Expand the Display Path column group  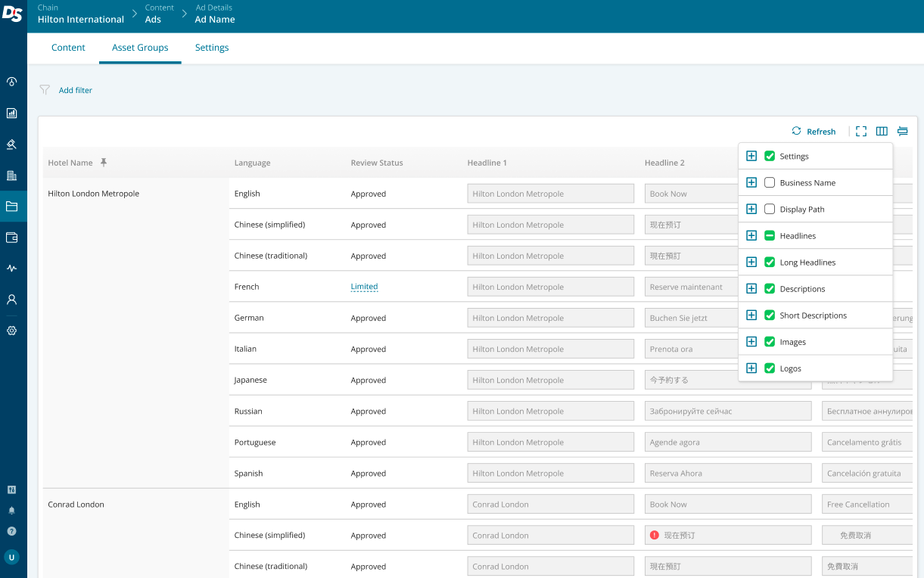coord(751,209)
